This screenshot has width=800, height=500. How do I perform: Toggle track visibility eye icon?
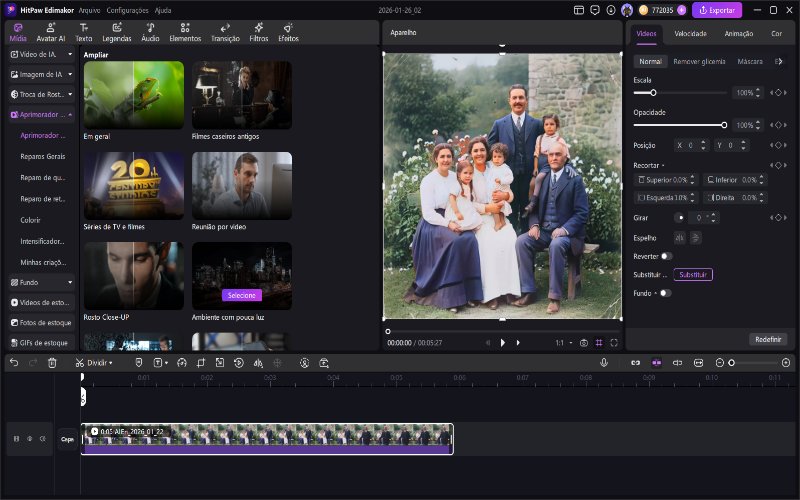[30, 439]
